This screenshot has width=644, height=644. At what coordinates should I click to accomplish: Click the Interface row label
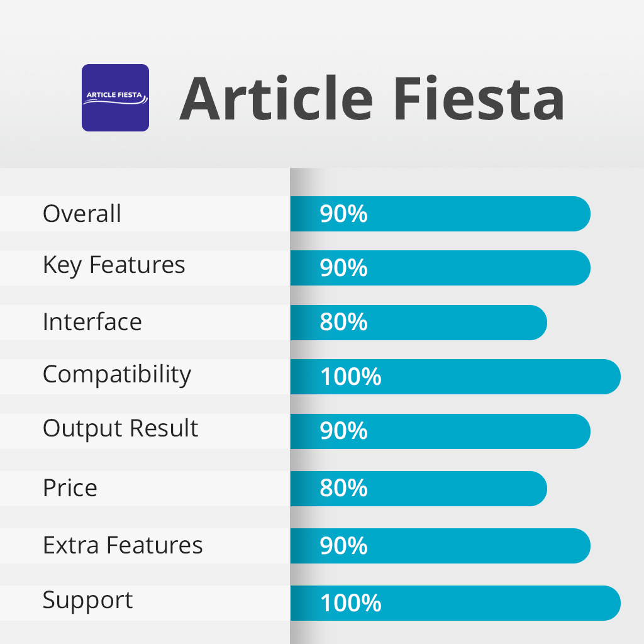(x=92, y=322)
